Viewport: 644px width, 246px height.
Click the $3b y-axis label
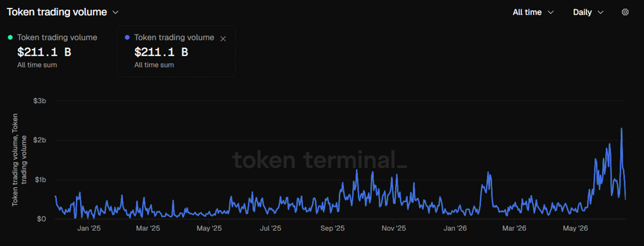tap(40, 101)
